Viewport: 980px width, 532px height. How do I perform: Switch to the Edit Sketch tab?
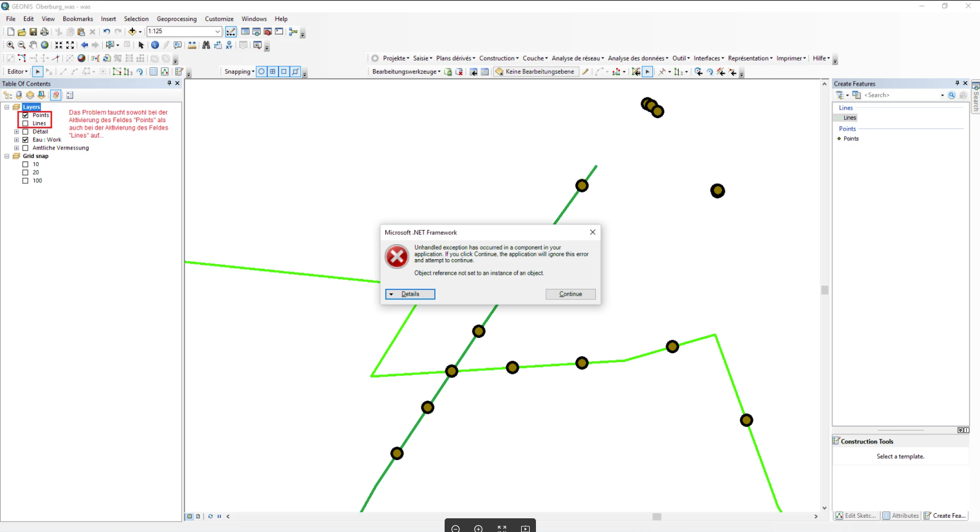coord(856,515)
